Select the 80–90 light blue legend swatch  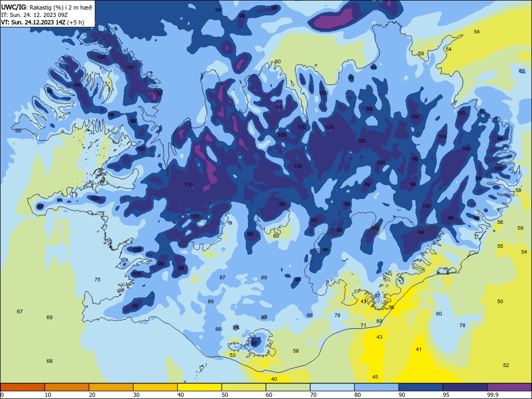[377, 387]
